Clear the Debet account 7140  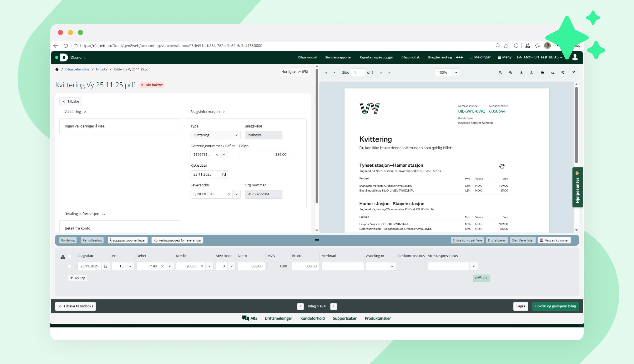click(162, 266)
